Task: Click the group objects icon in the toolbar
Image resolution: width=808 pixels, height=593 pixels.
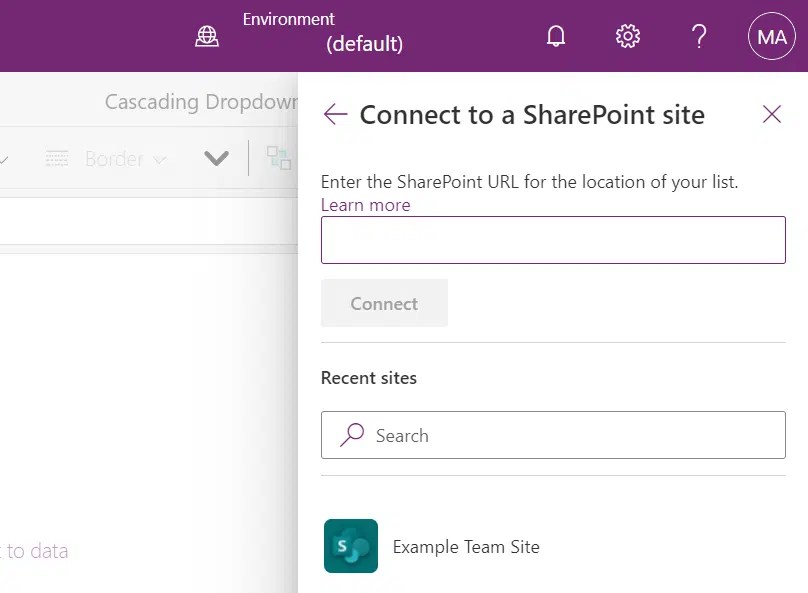Action: [281, 157]
